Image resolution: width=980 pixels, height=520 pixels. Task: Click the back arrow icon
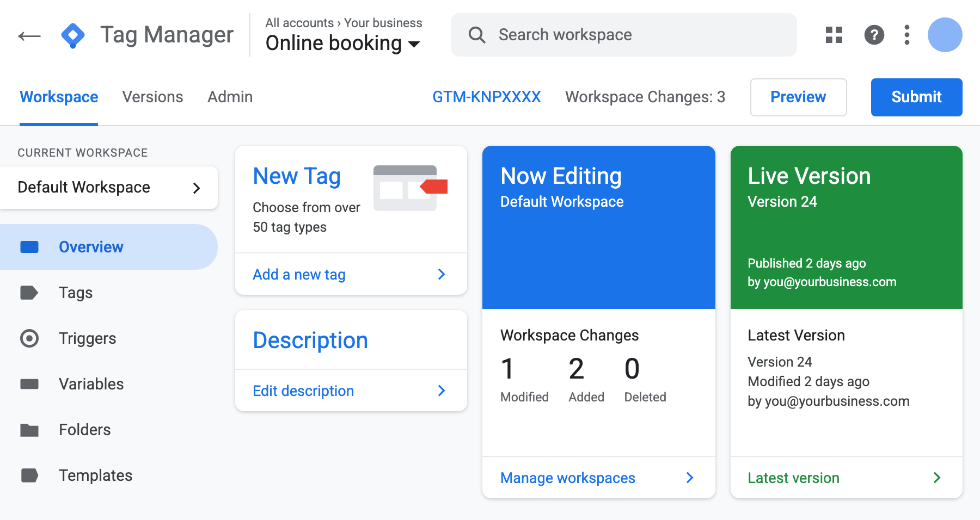pos(29,36)
